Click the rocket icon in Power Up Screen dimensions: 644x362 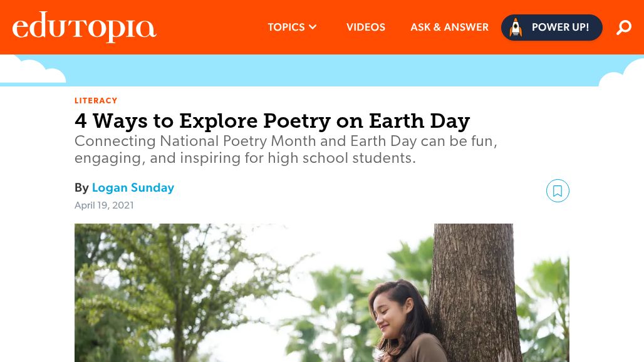[516, 28]
